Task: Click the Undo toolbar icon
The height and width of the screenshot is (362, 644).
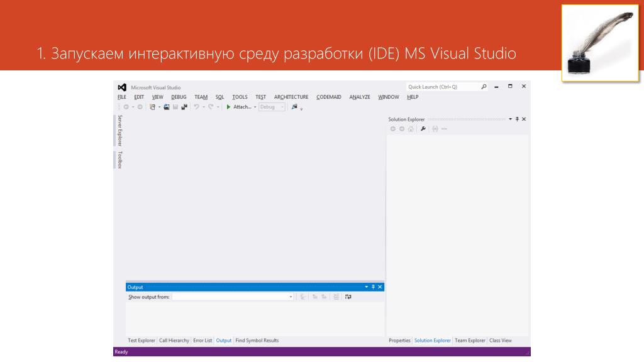Action: (x=196, y=107)
